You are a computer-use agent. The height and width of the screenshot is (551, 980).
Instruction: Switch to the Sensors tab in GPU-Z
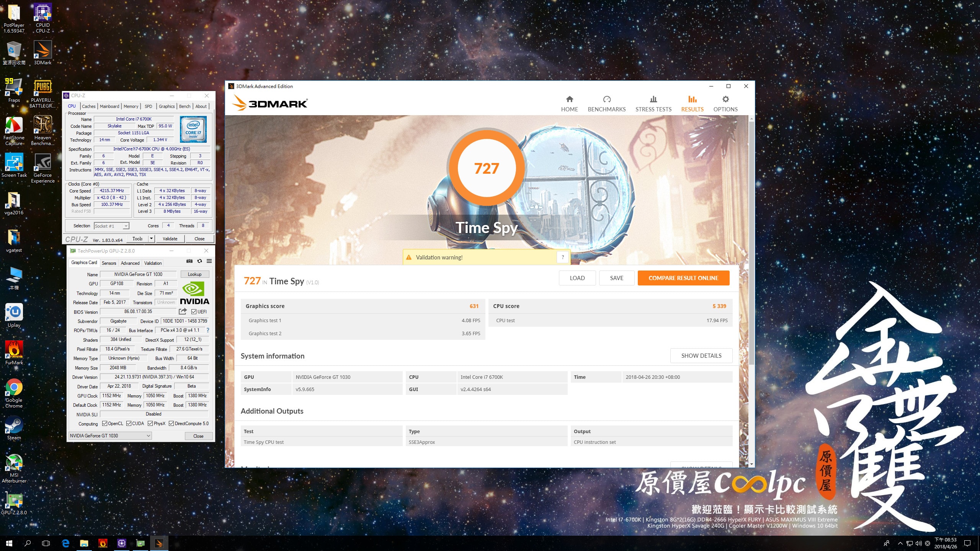pyautogui.click(x=109, y=263)
